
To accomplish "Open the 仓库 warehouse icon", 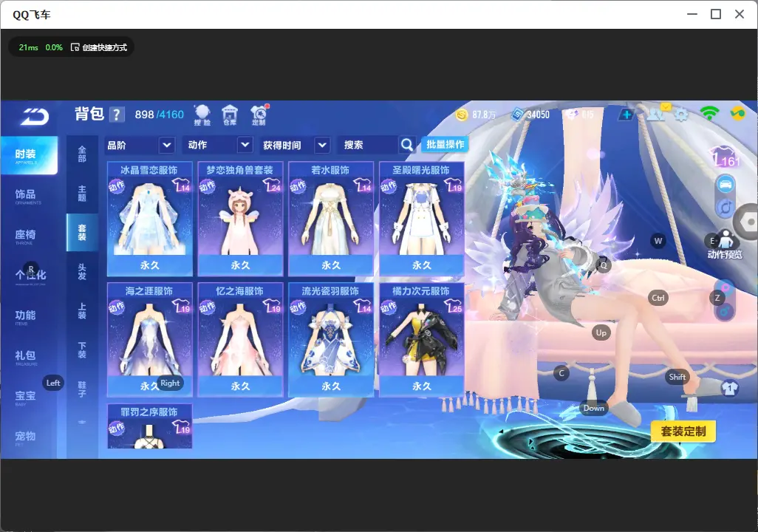I will [230, 115].
